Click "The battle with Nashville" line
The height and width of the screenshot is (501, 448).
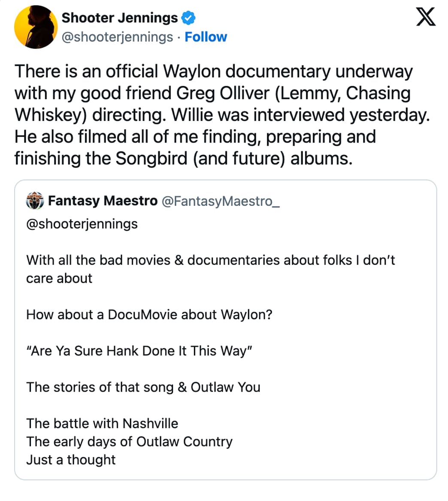(x=102, y=423)
